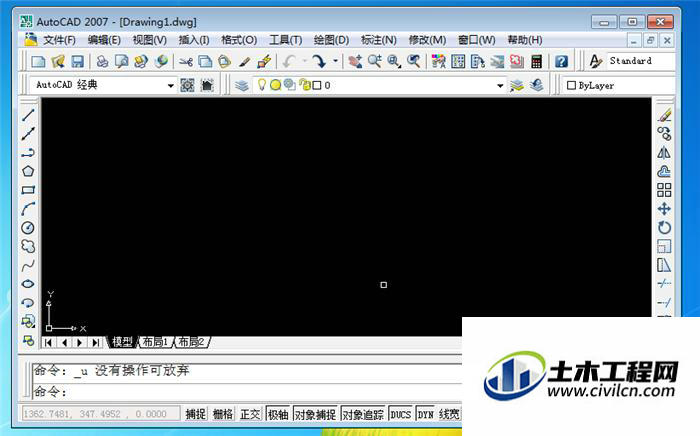Select the Arc tool
700x436 pixels.
click(x=28, y=209)
